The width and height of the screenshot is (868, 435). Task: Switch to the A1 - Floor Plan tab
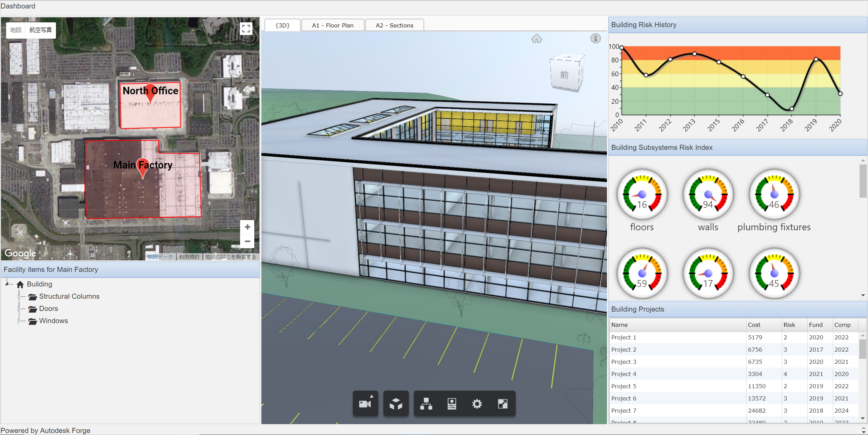[333, 25]
